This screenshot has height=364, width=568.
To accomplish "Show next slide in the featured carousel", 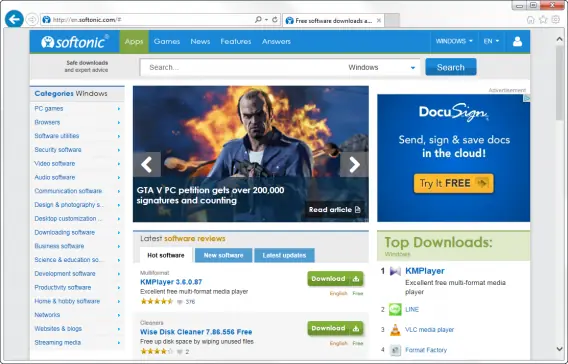I will 355,164.
